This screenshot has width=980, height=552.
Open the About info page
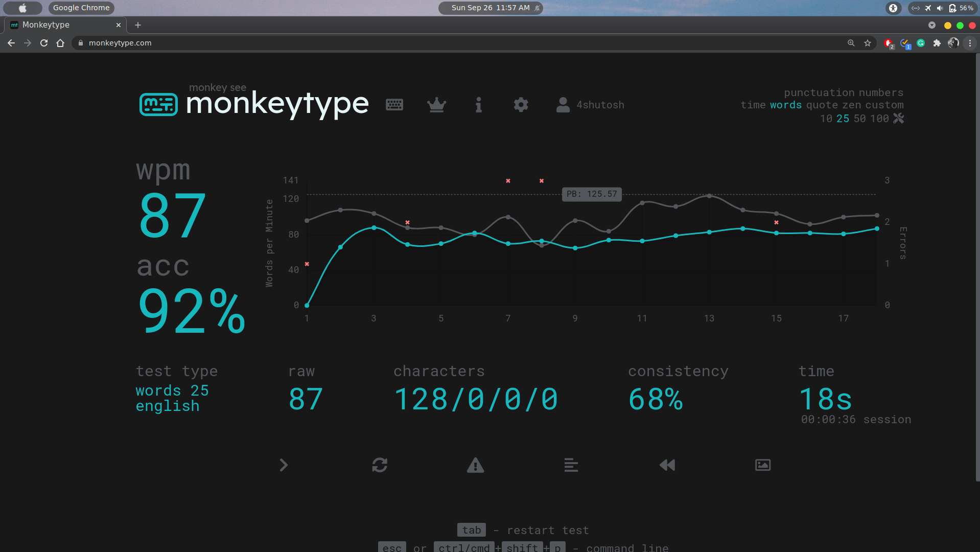pos(478,105)
